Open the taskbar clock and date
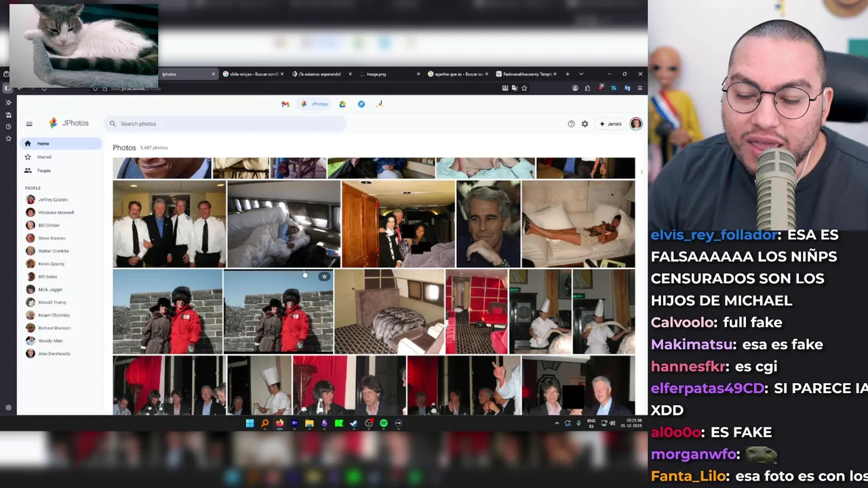The image size is (868, 488). (632, 424)
